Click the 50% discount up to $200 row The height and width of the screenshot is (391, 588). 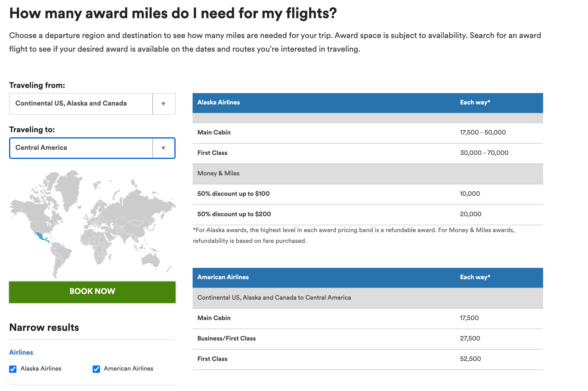pos(368,215)
